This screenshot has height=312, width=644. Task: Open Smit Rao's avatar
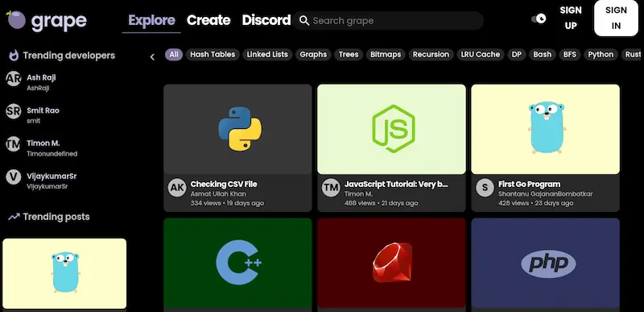pyautogui.click(x=13, y=111)
